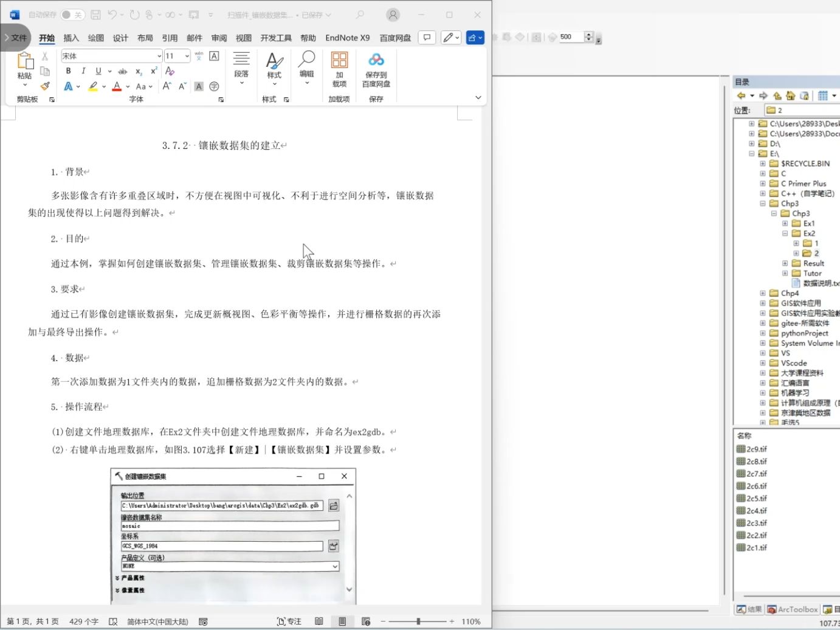
Task: Toggle the AutoSave switch in Word
Action: pos(73,15)
